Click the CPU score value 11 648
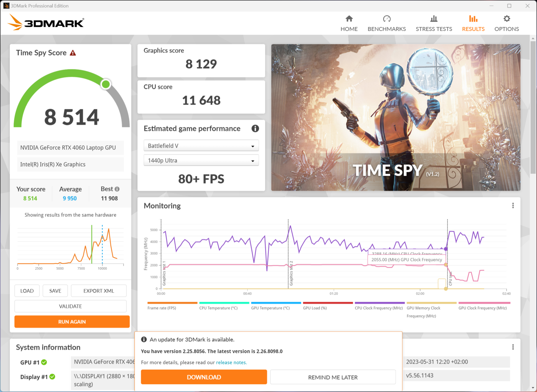Screen dimensions: 537x392 [x=201, y=100]
